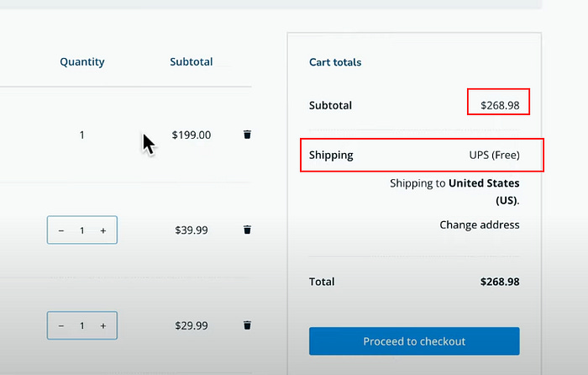This screenshot has width=588, height=375.
Task: Click quantity field of $39.99 item
Action: pos(82,230)
